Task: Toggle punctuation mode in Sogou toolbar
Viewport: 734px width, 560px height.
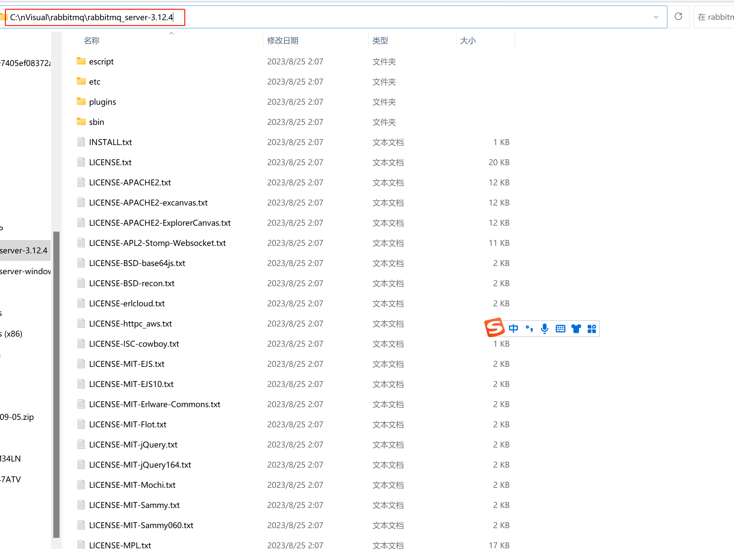Action: (529, 329)
